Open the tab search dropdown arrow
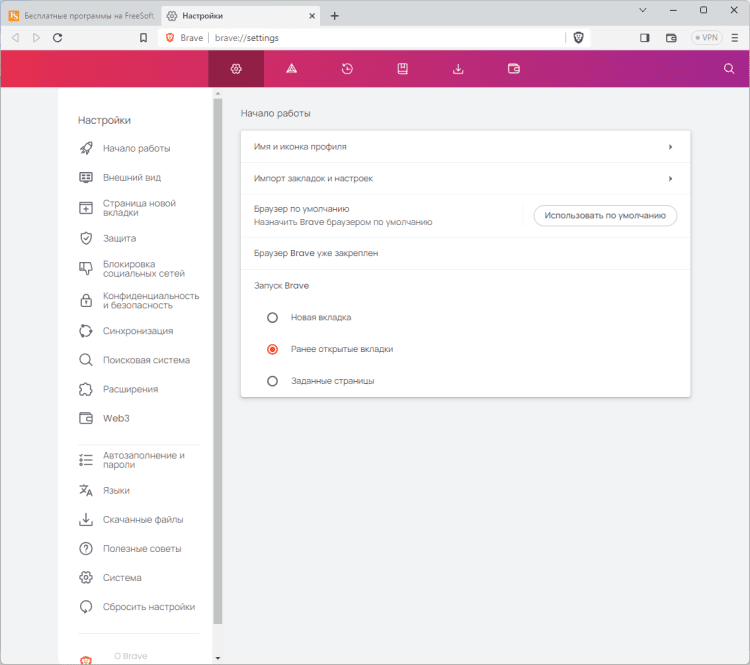This screenshot has height=665, width=750. 642,10
